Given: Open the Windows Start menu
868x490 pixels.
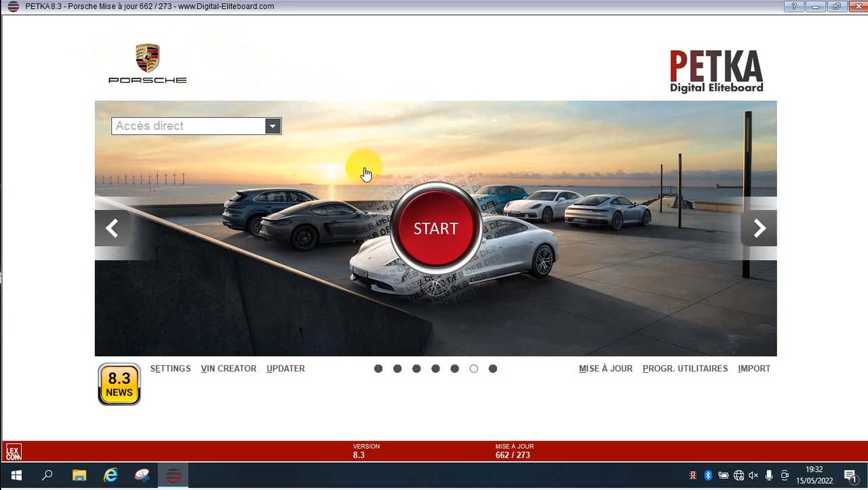Looking at the screenshot, I should pyautogui.click(x=16, y=475).
